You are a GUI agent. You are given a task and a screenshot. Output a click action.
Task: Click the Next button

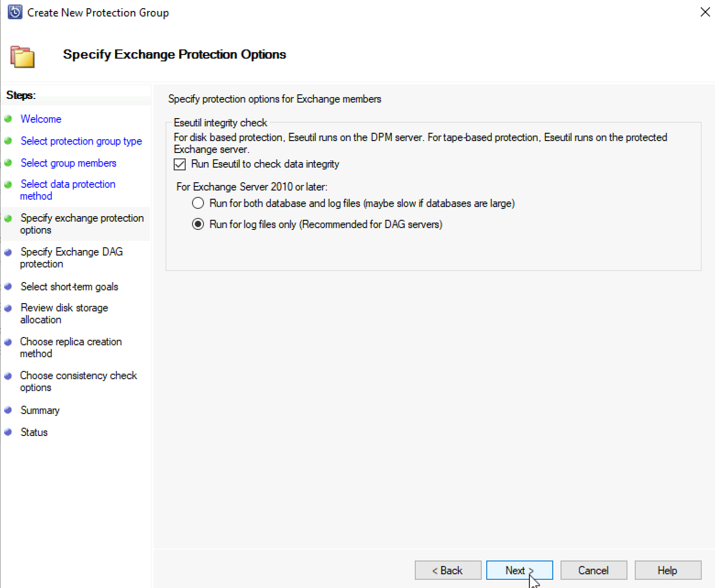tap(519, 570)
